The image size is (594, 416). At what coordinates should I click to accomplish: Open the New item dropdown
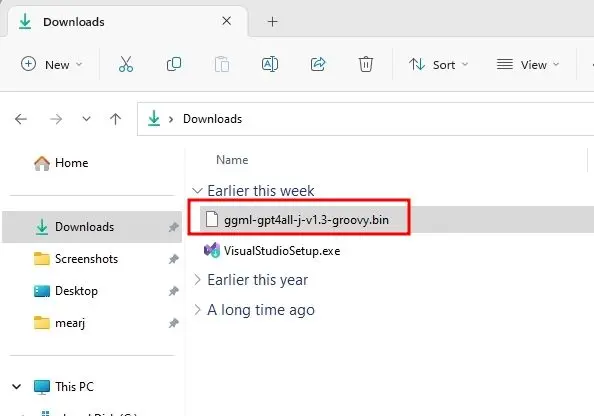52,64
